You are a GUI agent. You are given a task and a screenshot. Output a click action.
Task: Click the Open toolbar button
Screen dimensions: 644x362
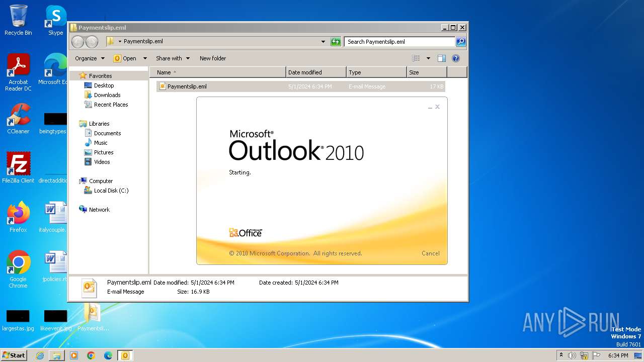click(125, 58)
